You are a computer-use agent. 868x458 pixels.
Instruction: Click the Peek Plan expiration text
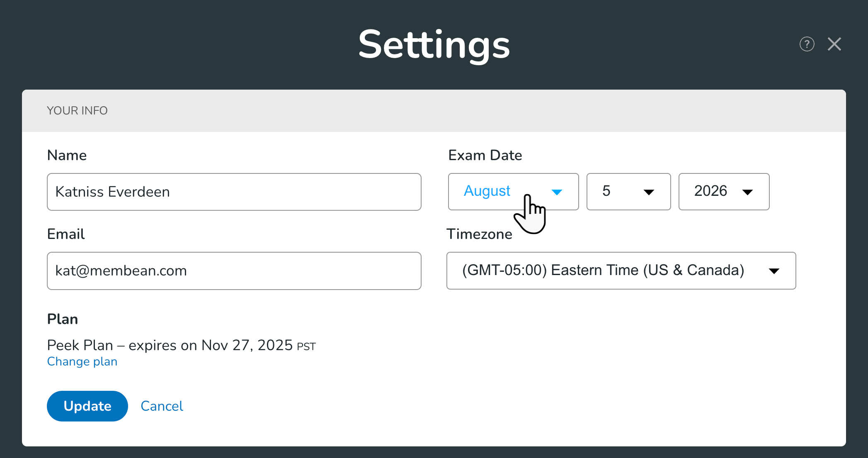click(x=181, y=345)
